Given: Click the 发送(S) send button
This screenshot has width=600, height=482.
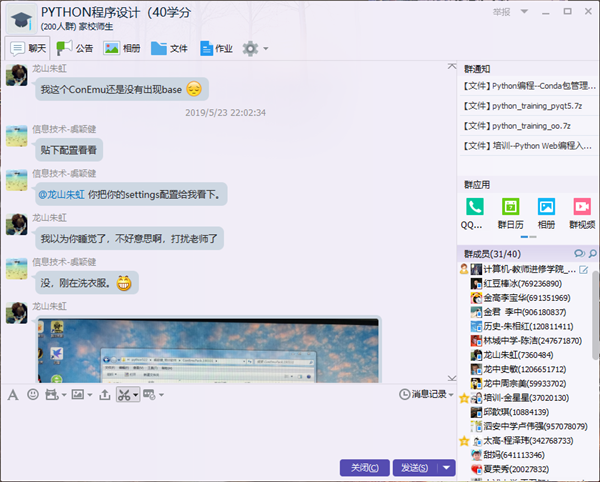Looking at the screenshot, I should pyautogui.click(x=415, y=467).
